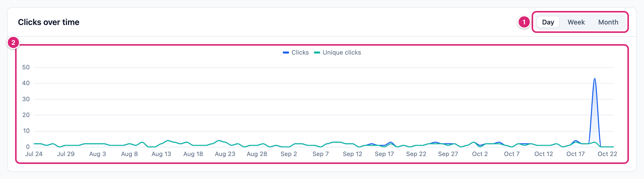Click the 'Sep 2' axis label
Viewport: 644px width, 179px height.
point(289,154)
